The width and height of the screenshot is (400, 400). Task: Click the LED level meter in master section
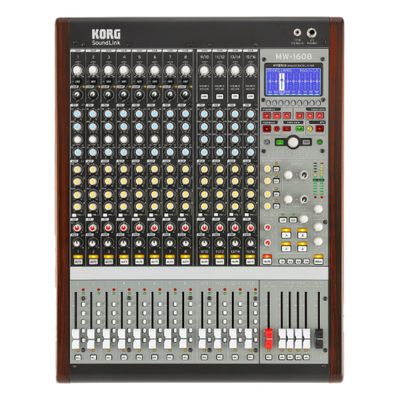coord(318,180)
